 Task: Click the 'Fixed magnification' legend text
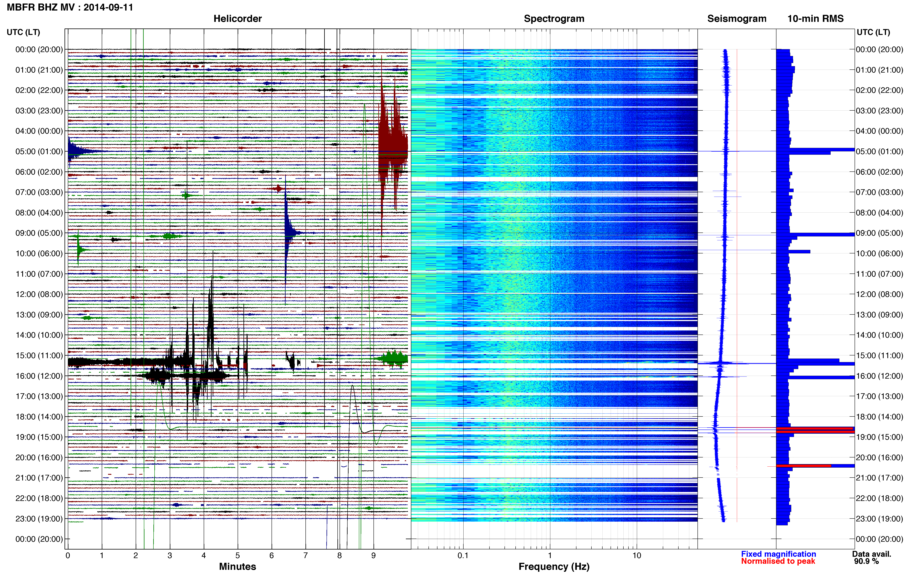click(x=778, y=554)
